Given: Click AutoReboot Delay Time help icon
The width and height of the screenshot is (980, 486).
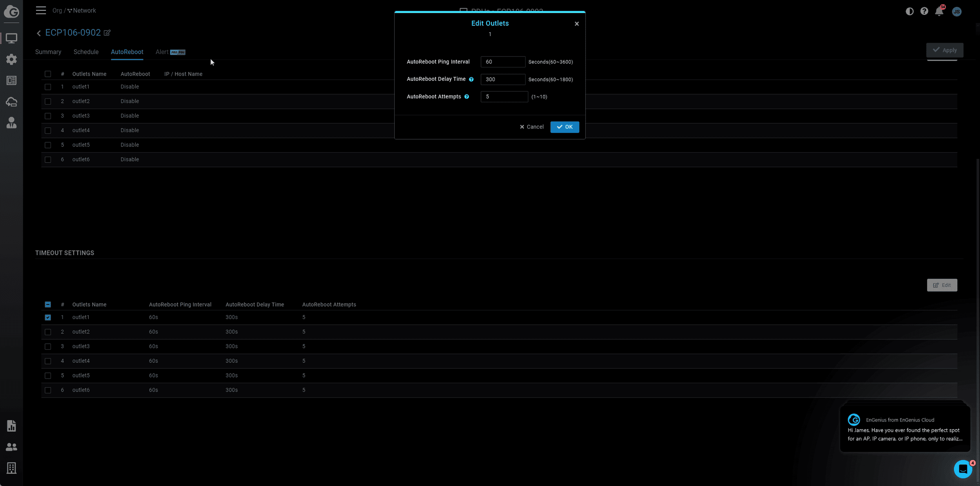Looking at the screenshot, I should [x=471, y=80].
